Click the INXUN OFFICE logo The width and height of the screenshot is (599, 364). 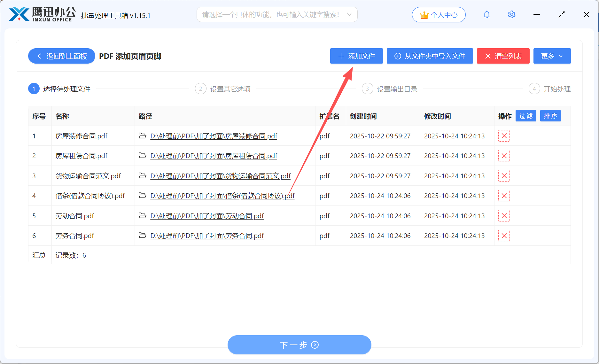coord(42,14)
